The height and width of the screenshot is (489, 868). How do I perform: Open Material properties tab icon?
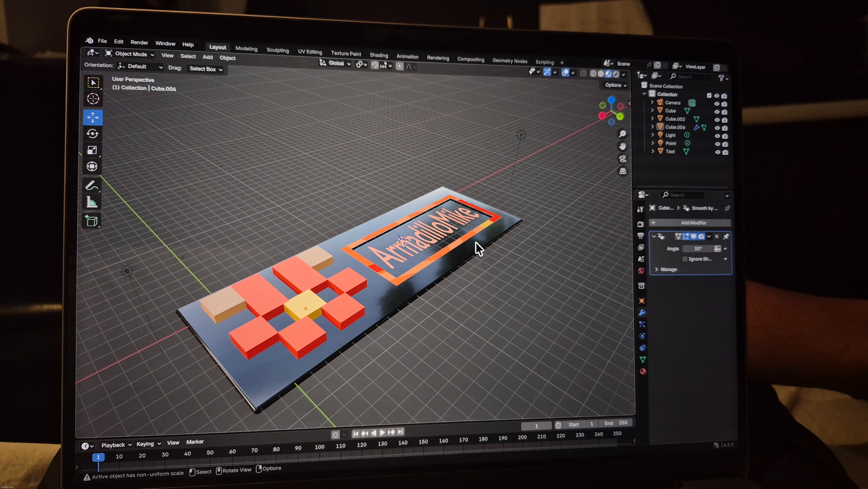[x=643, y=371]
